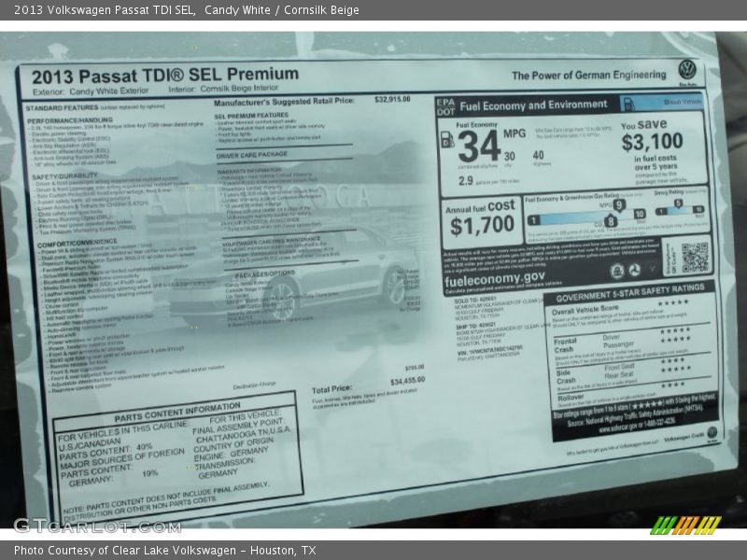
Task: Click the 'You save $3,100' amount
Action: pos(652,142)
